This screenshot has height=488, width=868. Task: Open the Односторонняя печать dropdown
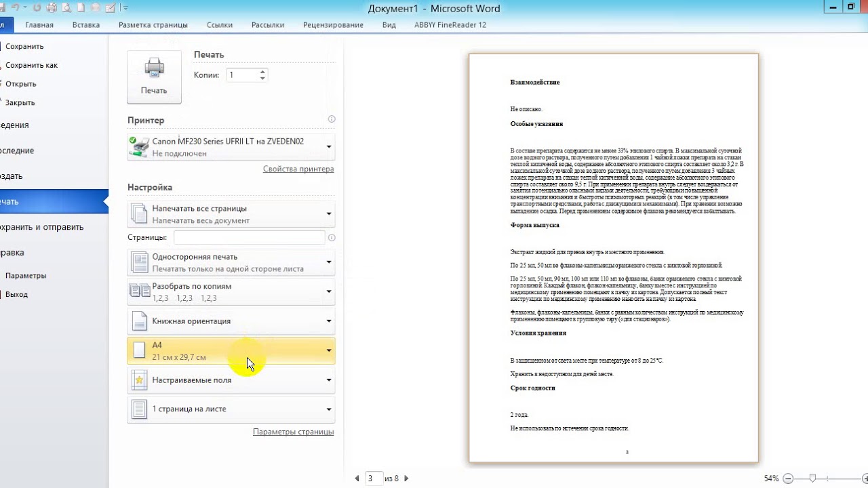coord(231,262)
